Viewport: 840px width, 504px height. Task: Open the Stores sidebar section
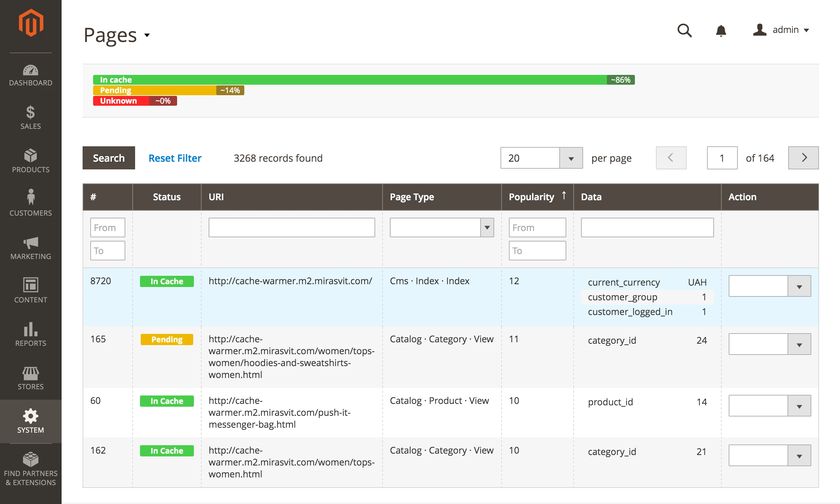click(30, 377)
